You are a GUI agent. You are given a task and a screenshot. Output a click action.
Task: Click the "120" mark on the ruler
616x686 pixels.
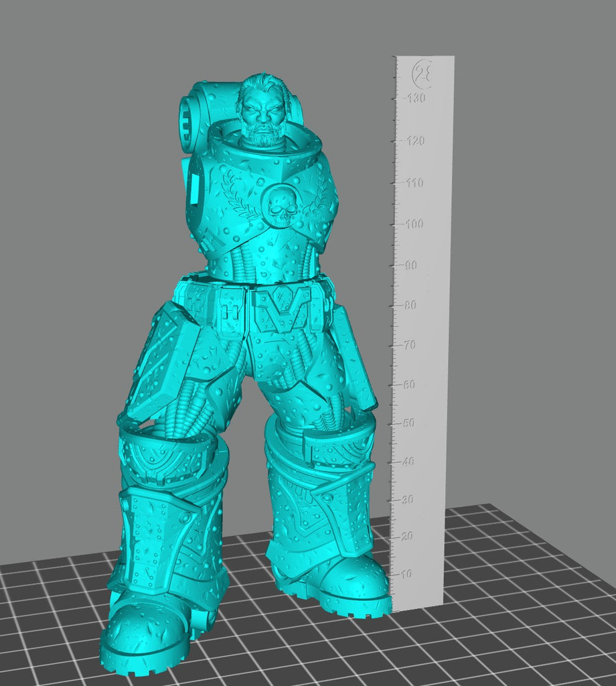(415, 141)
